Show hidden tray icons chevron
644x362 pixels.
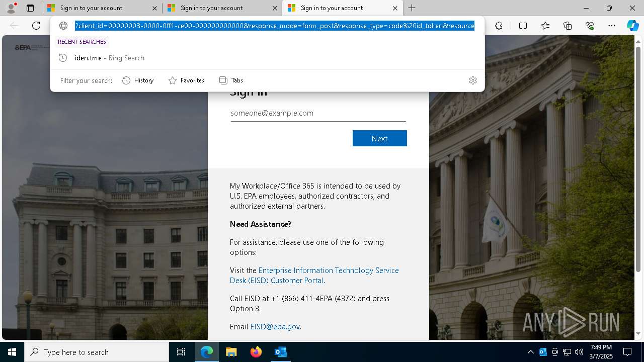coord(531,352)
